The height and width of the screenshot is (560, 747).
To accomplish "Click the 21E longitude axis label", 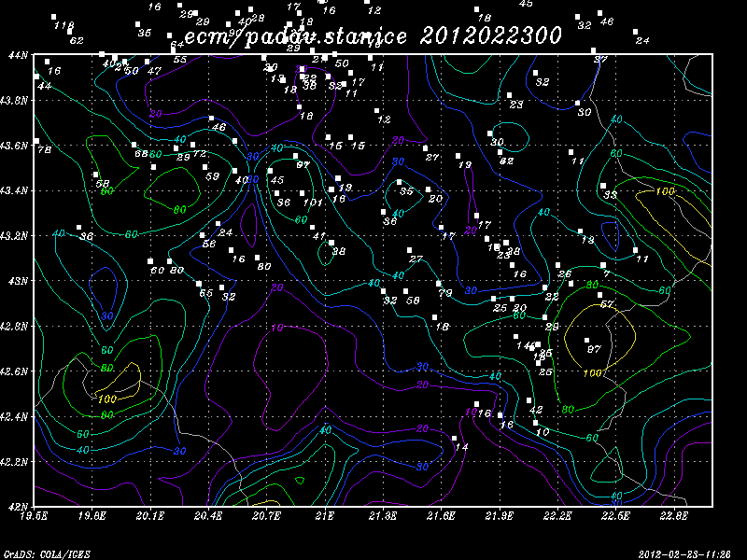I will click(x=325, y=516).
